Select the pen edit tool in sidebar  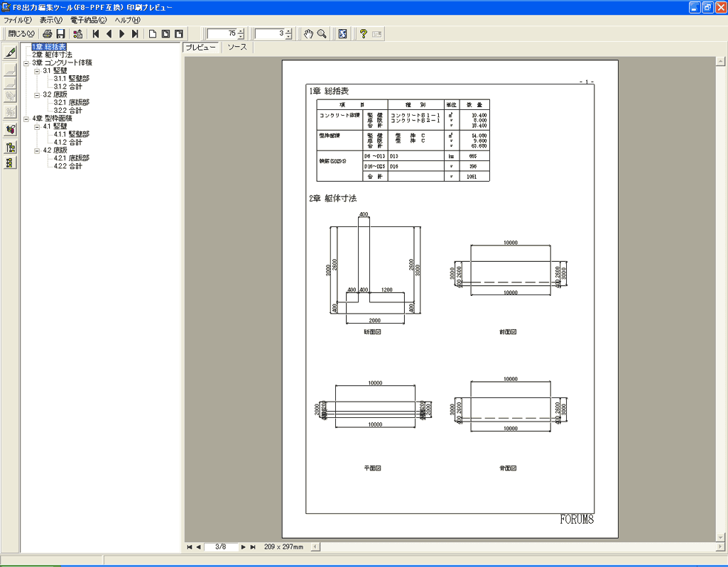(x=10, y=52)
